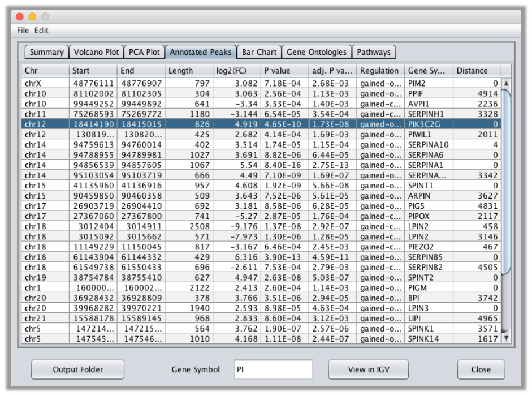
Task: Select the highlighted PIK3C2G gene cell
Action: (429, 124)
